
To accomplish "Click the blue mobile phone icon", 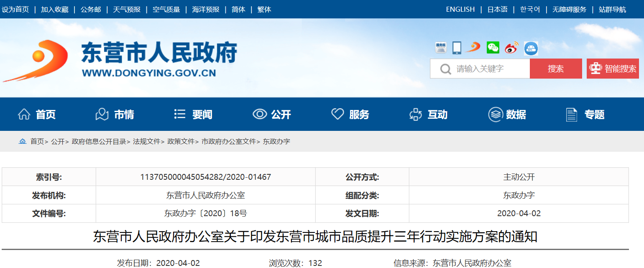I will [457, 48].
